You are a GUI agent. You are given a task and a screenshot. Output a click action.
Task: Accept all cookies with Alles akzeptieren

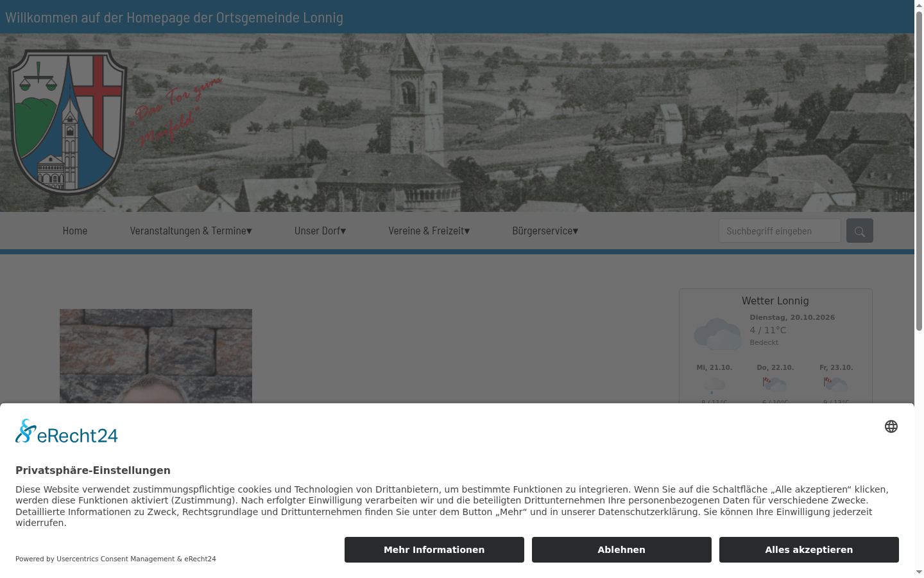click(809, 550)
